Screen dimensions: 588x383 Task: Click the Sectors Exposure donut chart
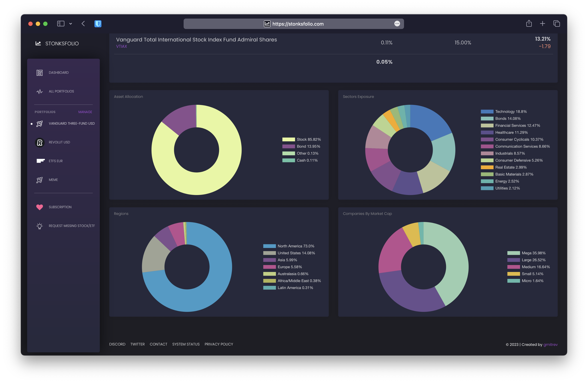coord(410,150)
